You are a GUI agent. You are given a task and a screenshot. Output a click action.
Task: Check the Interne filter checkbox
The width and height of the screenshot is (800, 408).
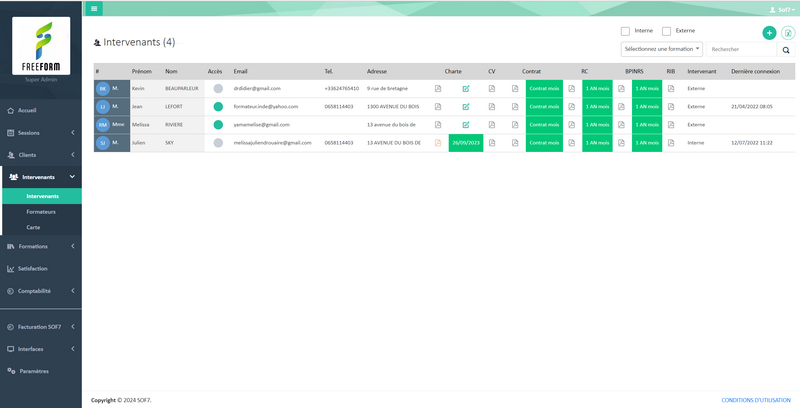(x=626, y=31)
